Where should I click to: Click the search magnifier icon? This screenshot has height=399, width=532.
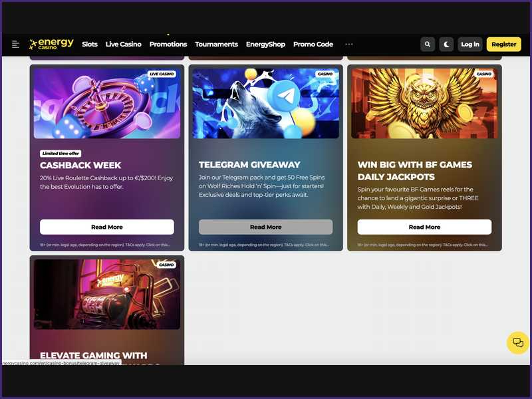click(x=428, y=44)
